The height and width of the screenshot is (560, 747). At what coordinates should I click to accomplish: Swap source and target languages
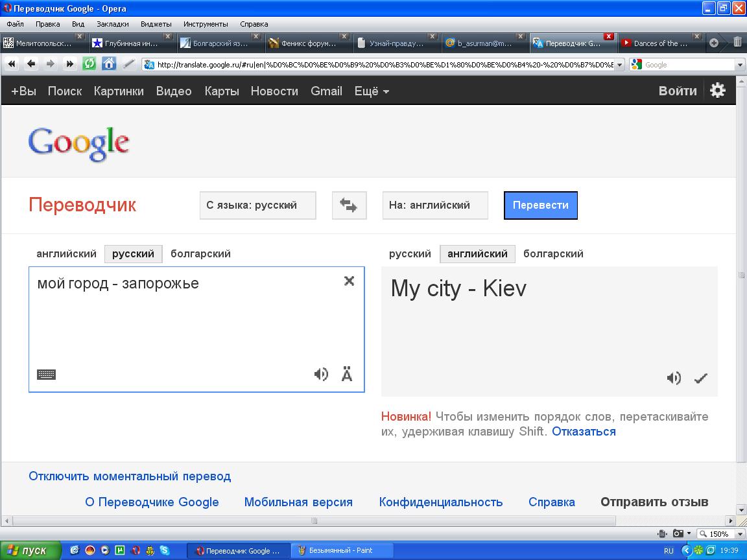click(350, 205)
